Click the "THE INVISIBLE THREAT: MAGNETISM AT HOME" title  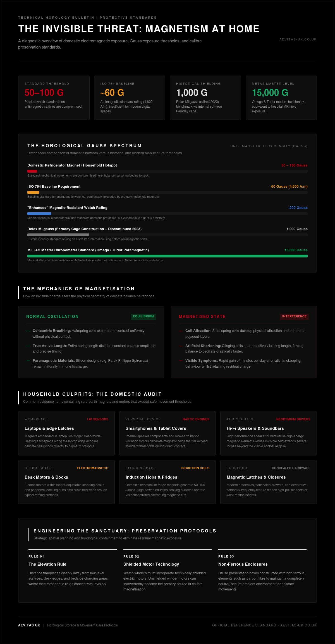point(139,29)
